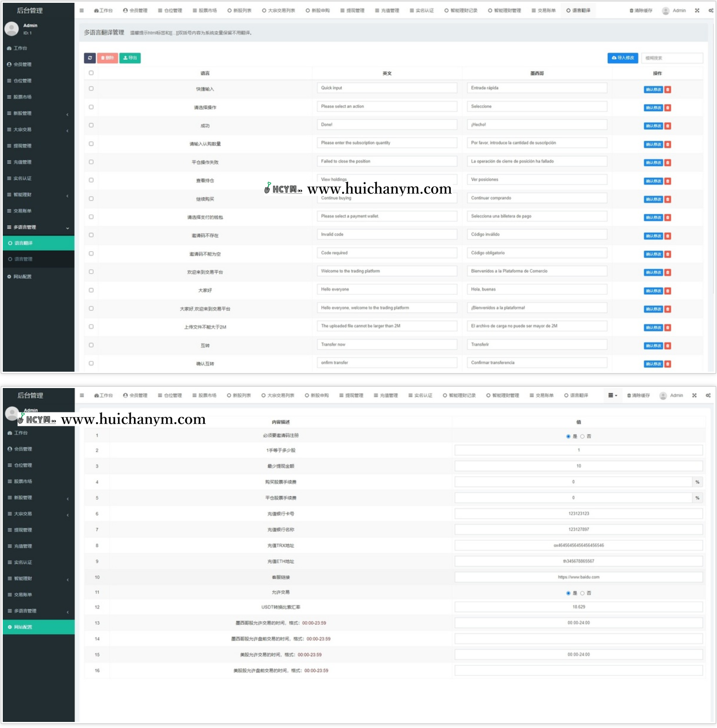Click the red trash icon in 互转 row

668,346
